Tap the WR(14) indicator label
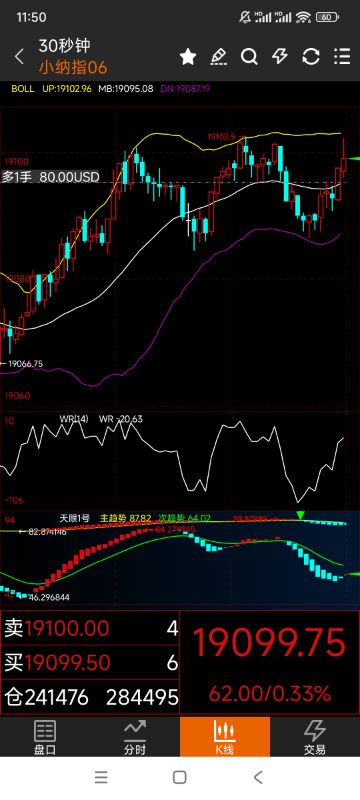360x800 pixels. tap(74, 419)
